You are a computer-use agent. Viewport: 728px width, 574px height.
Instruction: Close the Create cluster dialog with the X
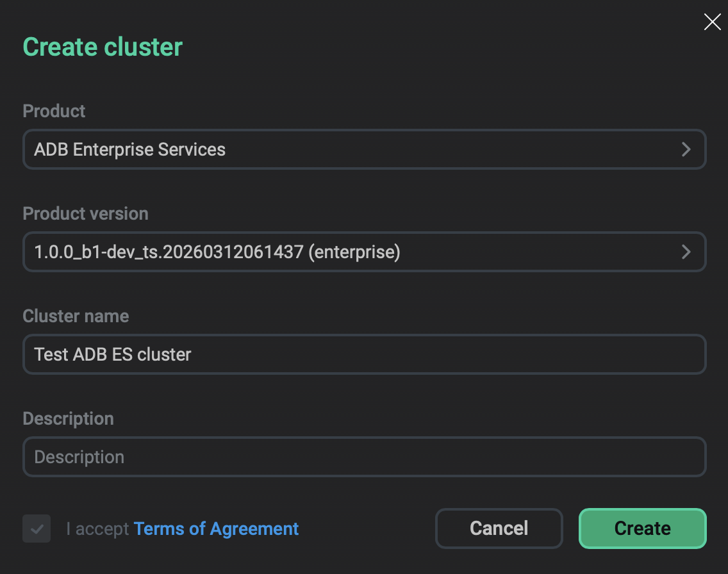[712, 22]
